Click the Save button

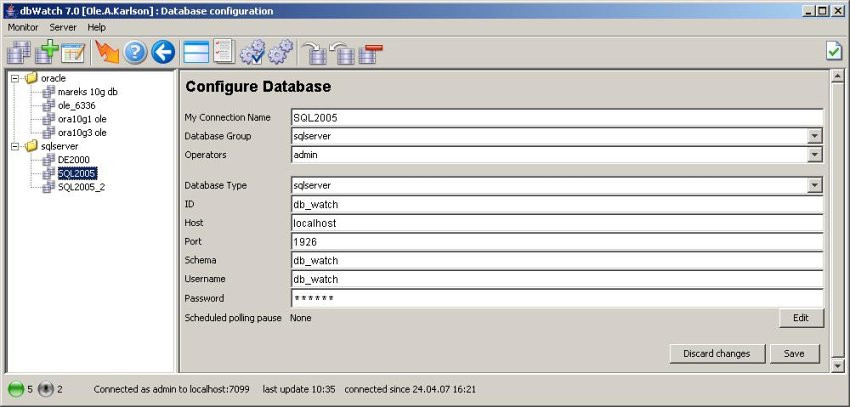click(794, 353)
